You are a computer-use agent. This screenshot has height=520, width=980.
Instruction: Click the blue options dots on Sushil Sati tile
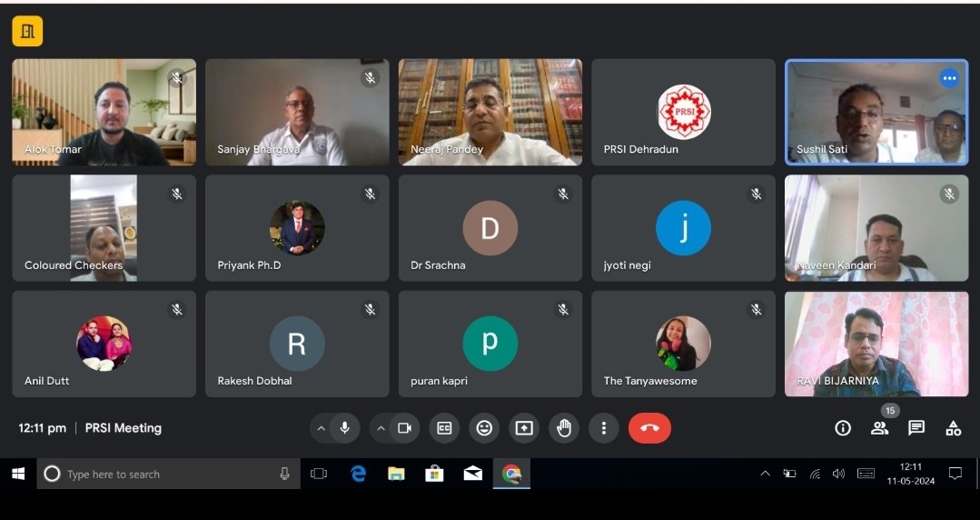(x=949, y=78)
